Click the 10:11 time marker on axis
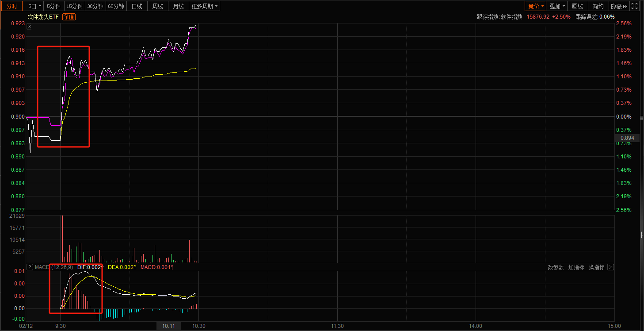644x331 pixels. coord(168,326)
